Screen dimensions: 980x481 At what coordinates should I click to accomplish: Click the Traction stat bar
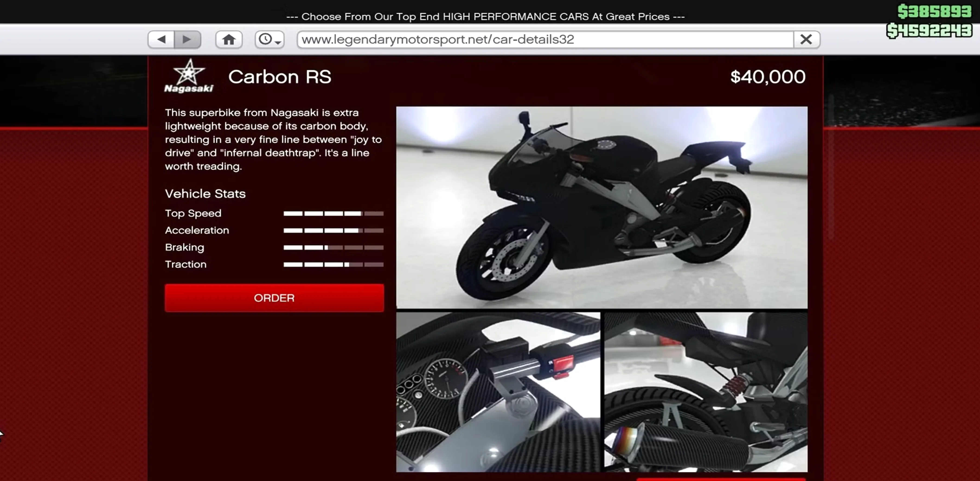click(x=333, y=264)
